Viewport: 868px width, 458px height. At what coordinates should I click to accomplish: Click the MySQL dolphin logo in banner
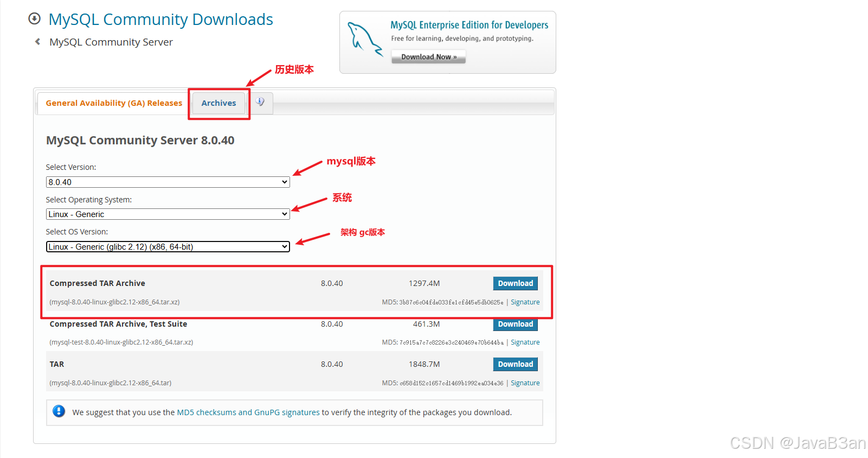click(x=365, y=39)
